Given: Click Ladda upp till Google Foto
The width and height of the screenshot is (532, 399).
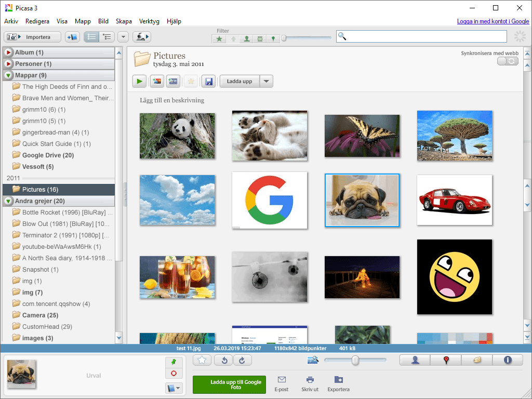Looking at the screenshot, I should coord(229,384).
